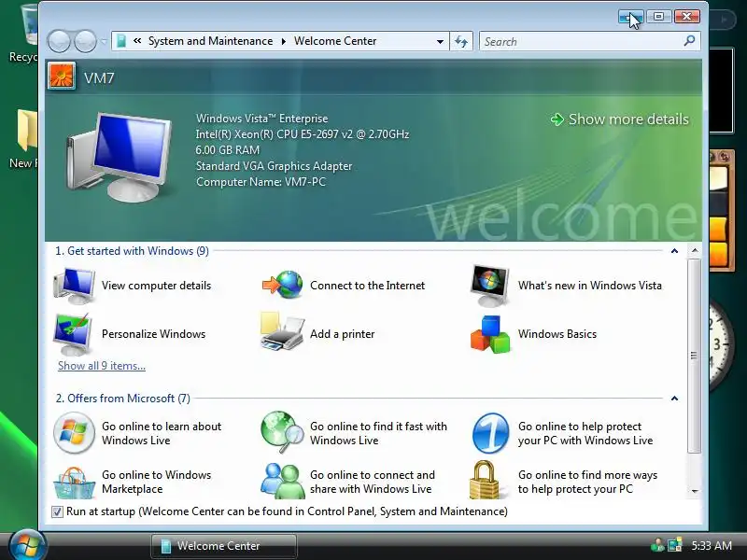This screenshot has height=560, width=747.
Task: Click the Get started with Windows heading
Action: (132, 251)
